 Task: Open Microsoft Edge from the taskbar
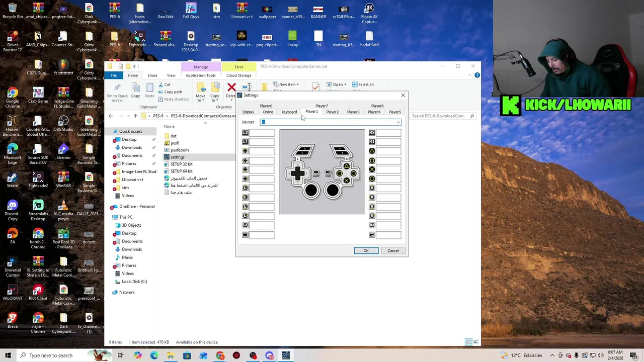[x=154, y=355]
